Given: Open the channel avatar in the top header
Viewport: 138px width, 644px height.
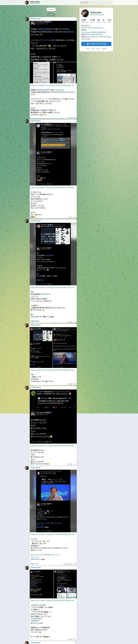Looking at the screenshot, I should 27,2.
